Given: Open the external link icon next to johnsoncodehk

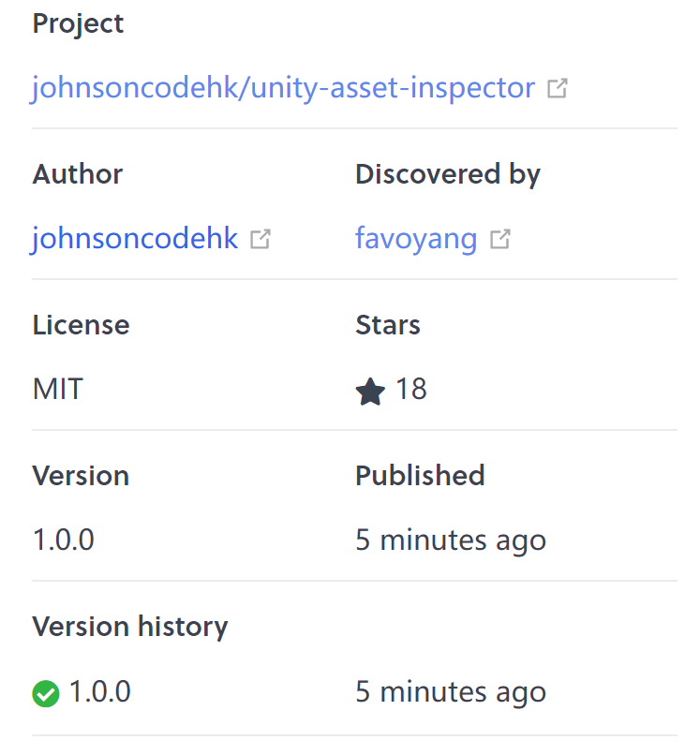Looking at the screenshot, I should [259, 239].
